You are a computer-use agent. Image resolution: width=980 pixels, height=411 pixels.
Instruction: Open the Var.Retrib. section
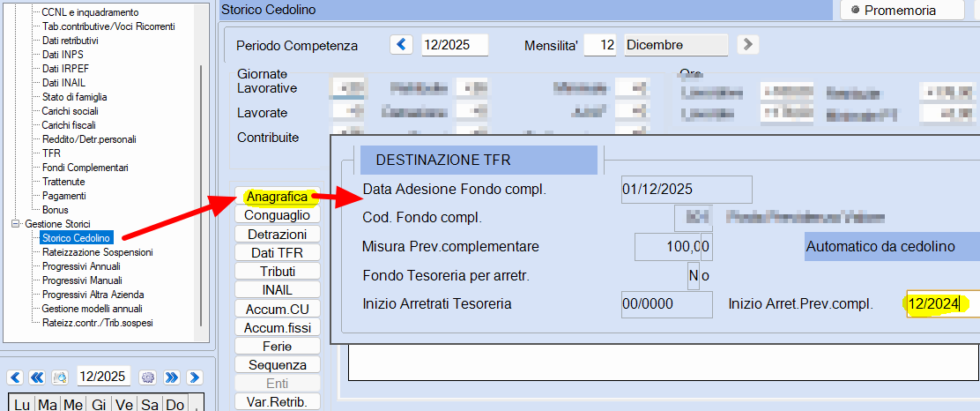278,401
